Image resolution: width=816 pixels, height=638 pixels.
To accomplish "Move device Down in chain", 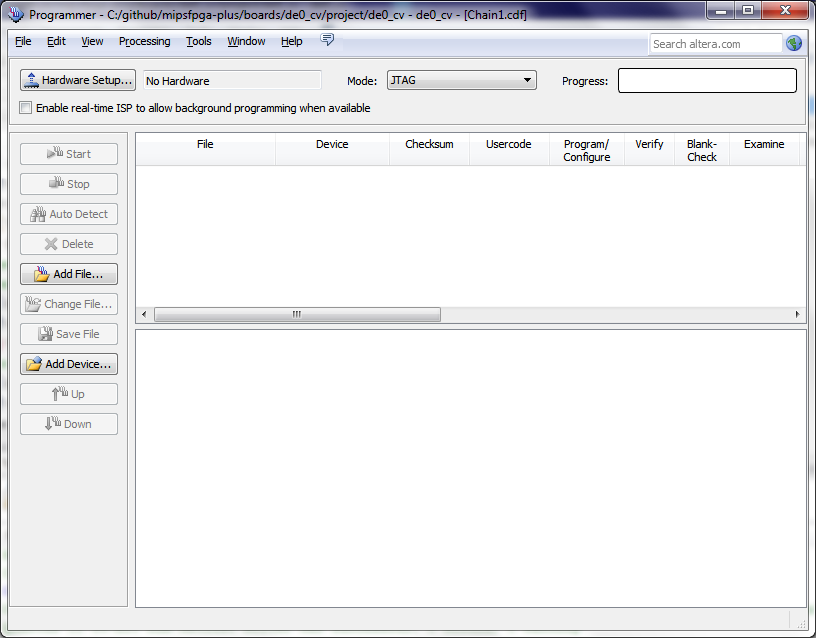I will pos(69,424).
